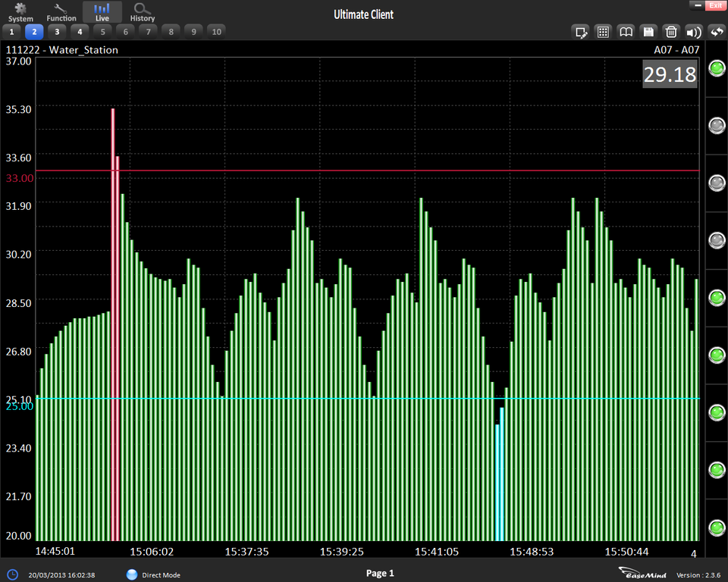The image size is (728, 582).
Task: Toggle the second gray channel indicator
Action: pyautogui.click(x=717, y=126)
